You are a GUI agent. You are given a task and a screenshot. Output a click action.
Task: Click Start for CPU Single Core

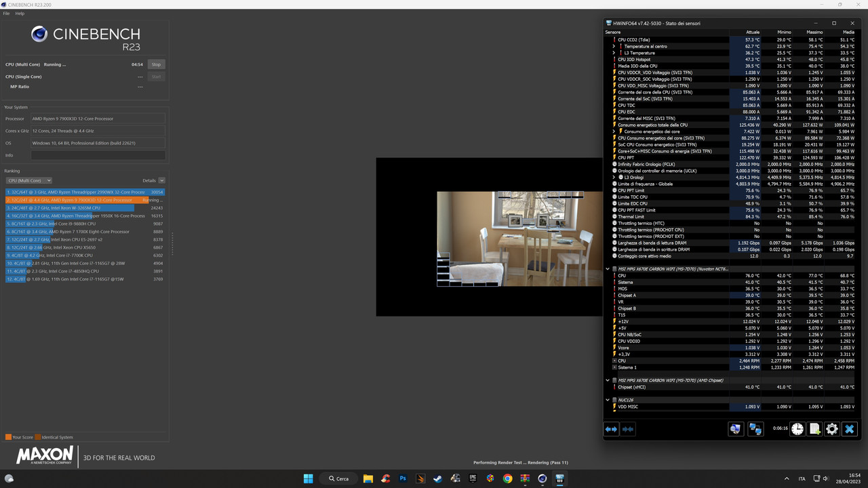point(156,77)
